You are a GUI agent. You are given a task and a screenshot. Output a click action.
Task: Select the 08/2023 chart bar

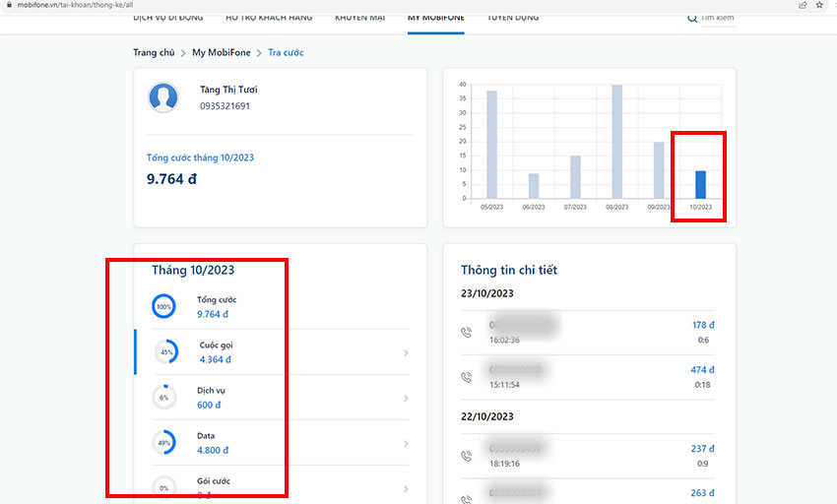617,142
